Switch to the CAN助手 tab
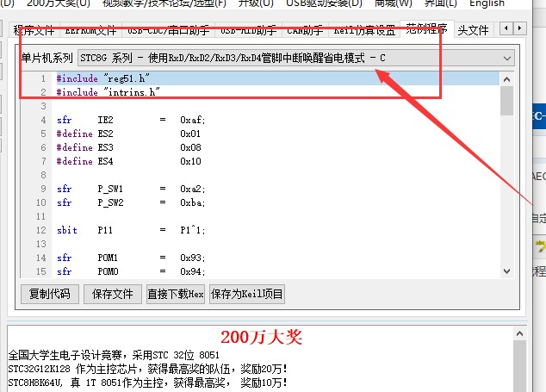 click(x=305, y=30)
